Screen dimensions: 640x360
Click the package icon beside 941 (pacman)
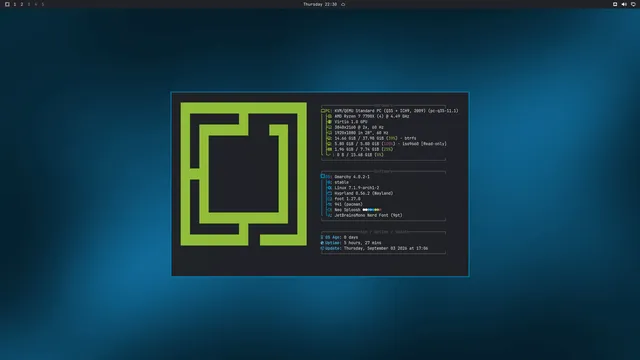(329, 204)
